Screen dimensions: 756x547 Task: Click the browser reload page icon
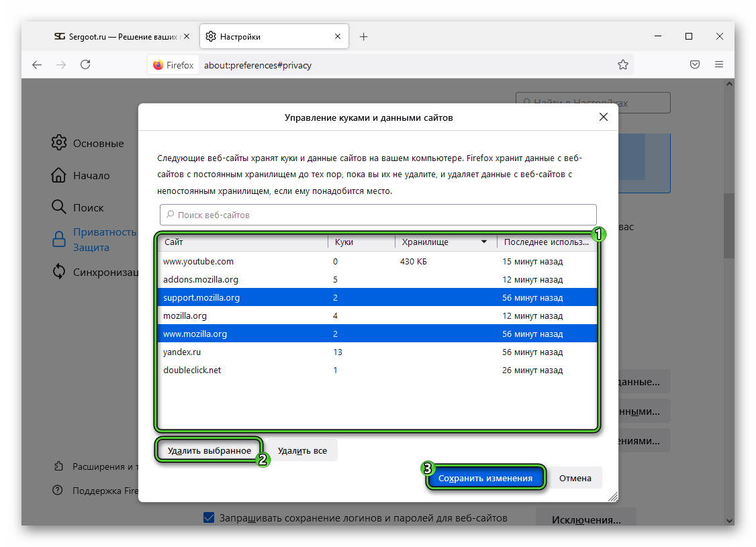[x=85, y=64]
